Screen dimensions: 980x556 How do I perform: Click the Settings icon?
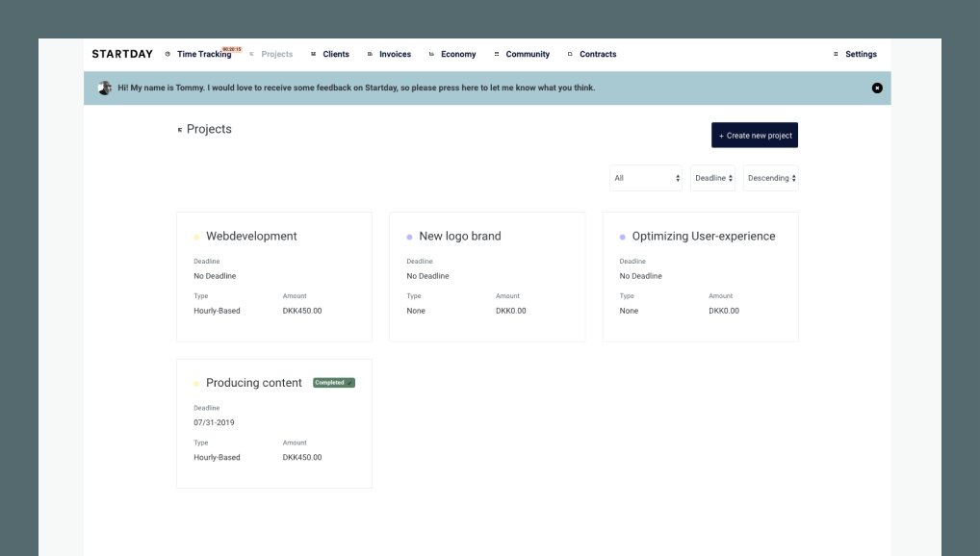836,55
